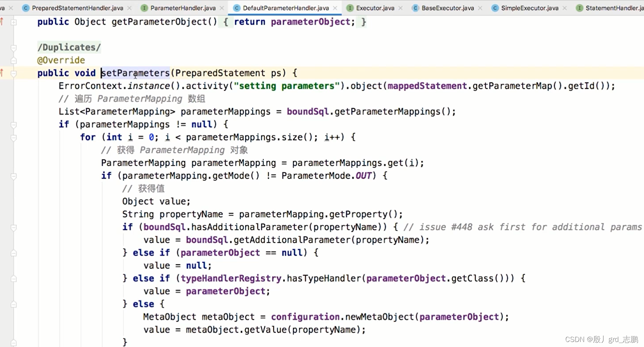Switch to ParameterHandler.java tab
This screenshot has width=644, height=347.
[x=183, y=8]
